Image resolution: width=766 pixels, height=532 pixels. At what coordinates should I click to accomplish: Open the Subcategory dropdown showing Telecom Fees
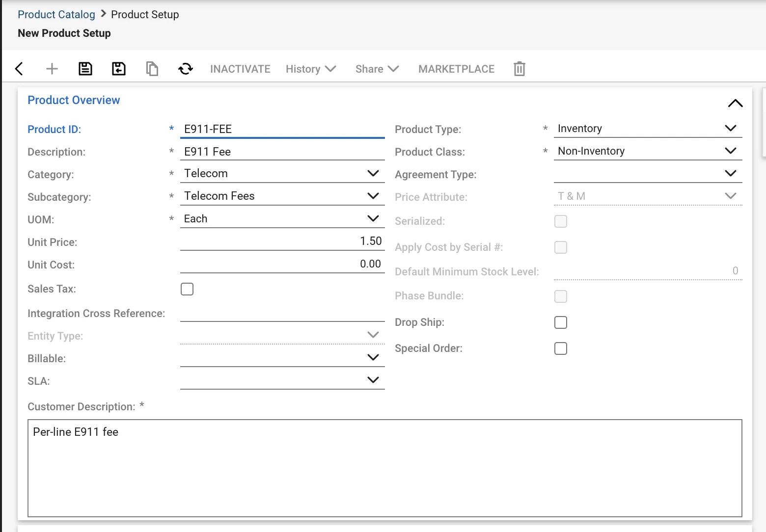tap(282, 196)
